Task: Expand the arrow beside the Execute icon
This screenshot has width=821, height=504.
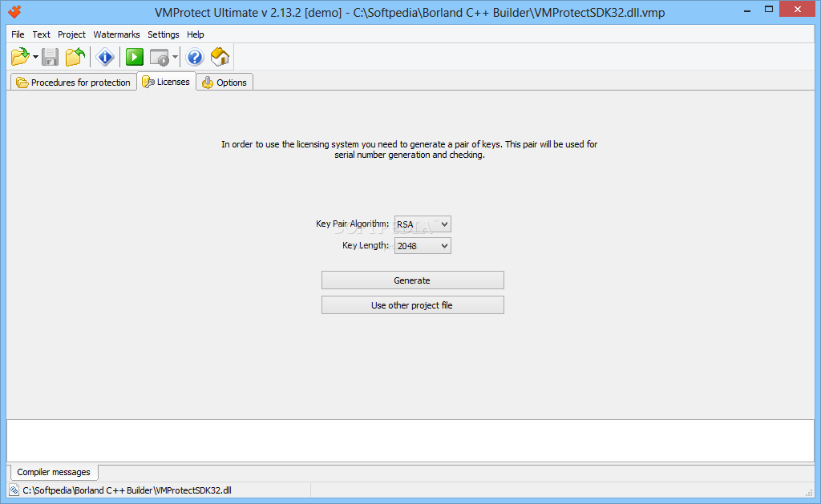Action: pyautogui.click(x=175, y=57)
